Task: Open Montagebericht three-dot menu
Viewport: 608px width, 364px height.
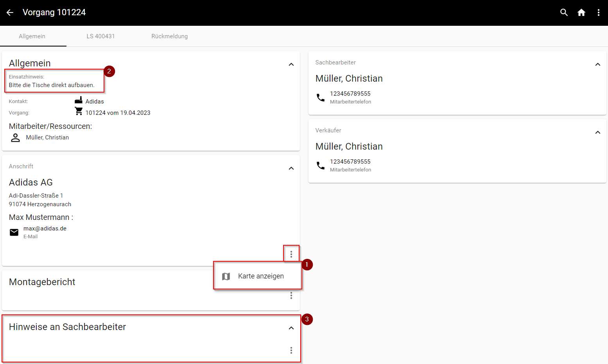Action: [x=291, y=295]
